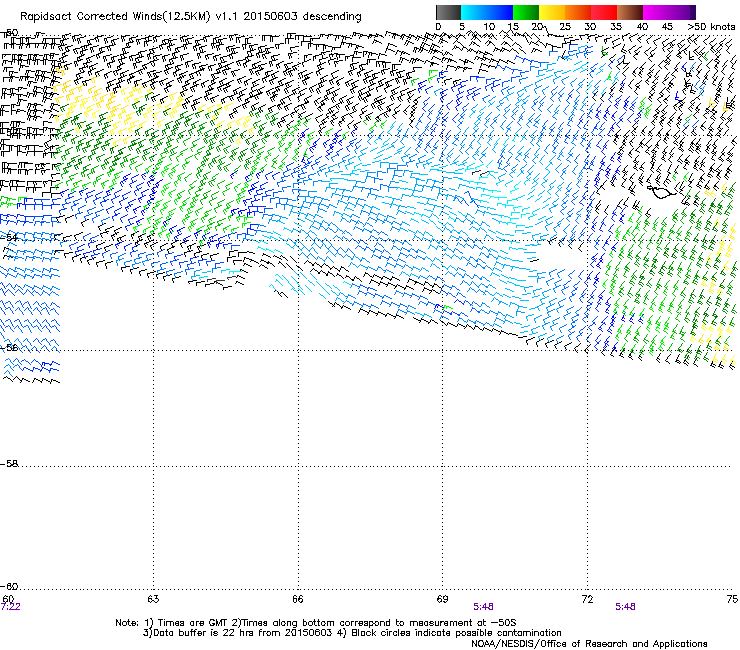The width and height of the screenshot is (740, 650).
Task: Click the longitude label 63
Action: 153,599
